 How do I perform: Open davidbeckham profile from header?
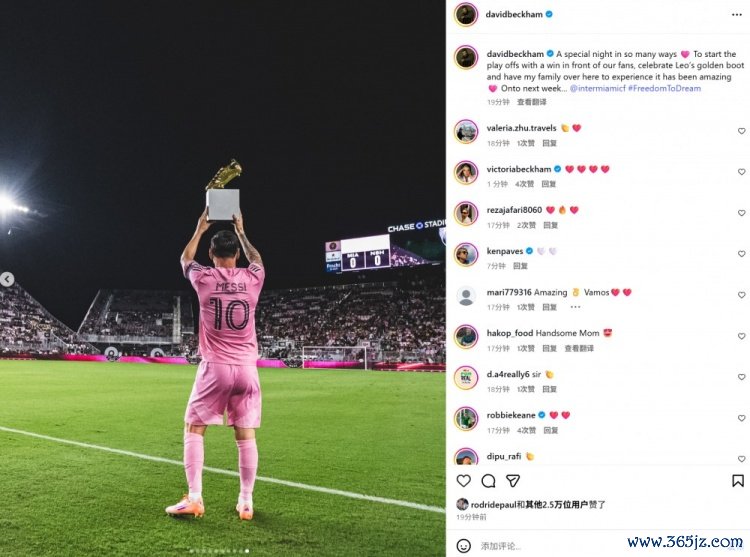(514, 14)
